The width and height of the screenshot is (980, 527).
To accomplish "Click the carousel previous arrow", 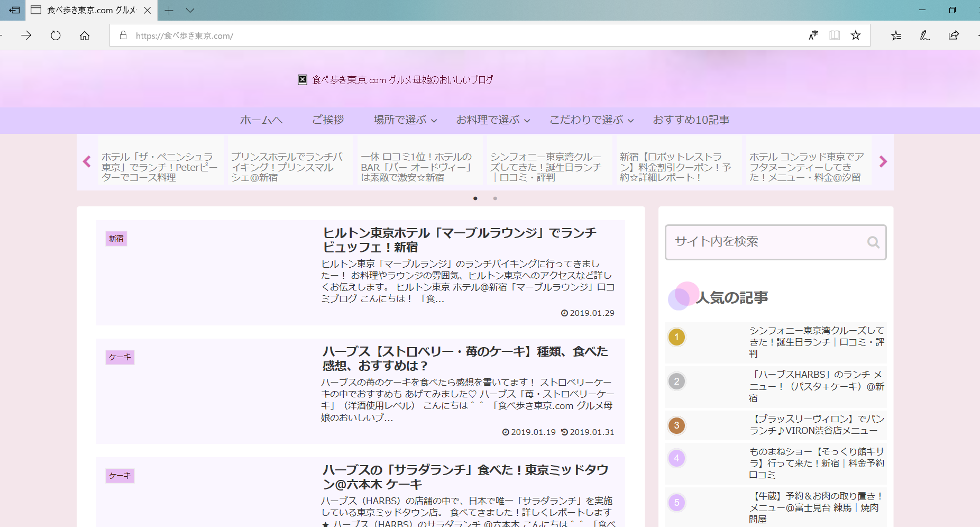I will (87, 161).
